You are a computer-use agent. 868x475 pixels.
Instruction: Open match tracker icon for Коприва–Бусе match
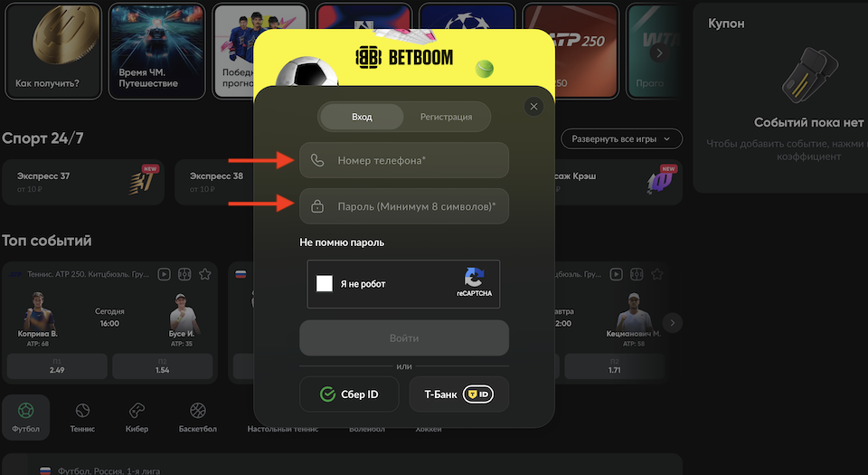[184, 274]
